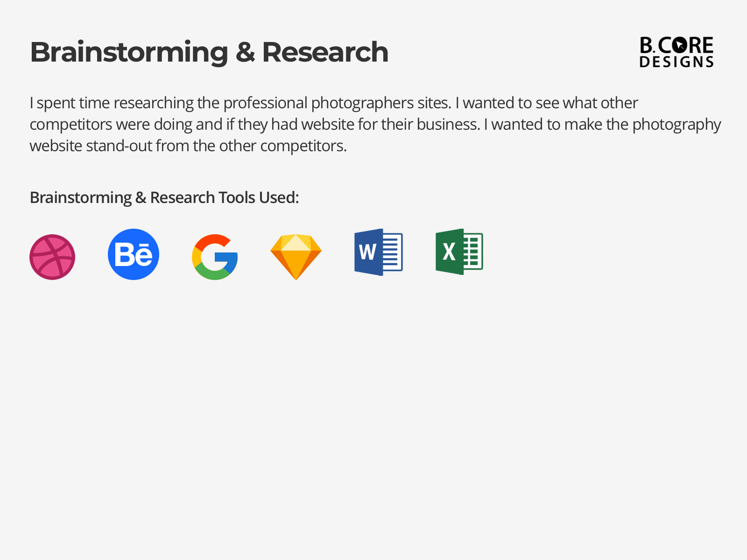Click the B.CORE DESIGNS logo
747x560 pixels.
[x=676, y=52]
